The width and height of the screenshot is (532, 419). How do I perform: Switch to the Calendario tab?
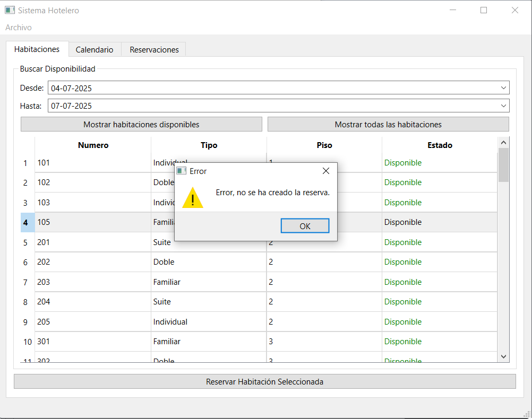[95, 49]
